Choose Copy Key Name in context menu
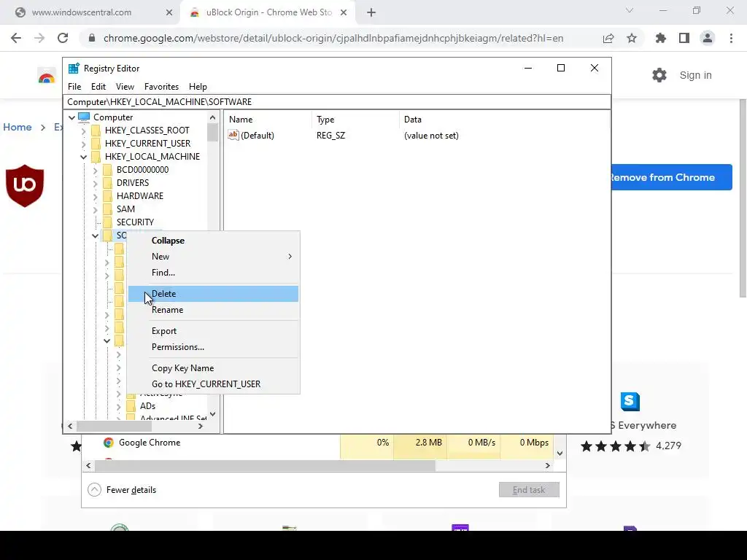The width and height of the screenshot is (747, 560). [213, 368]
